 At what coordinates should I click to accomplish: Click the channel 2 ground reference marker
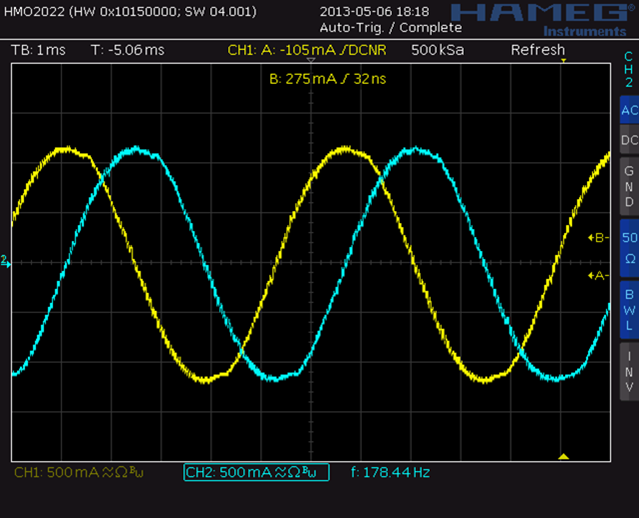[x=6, y=261]
